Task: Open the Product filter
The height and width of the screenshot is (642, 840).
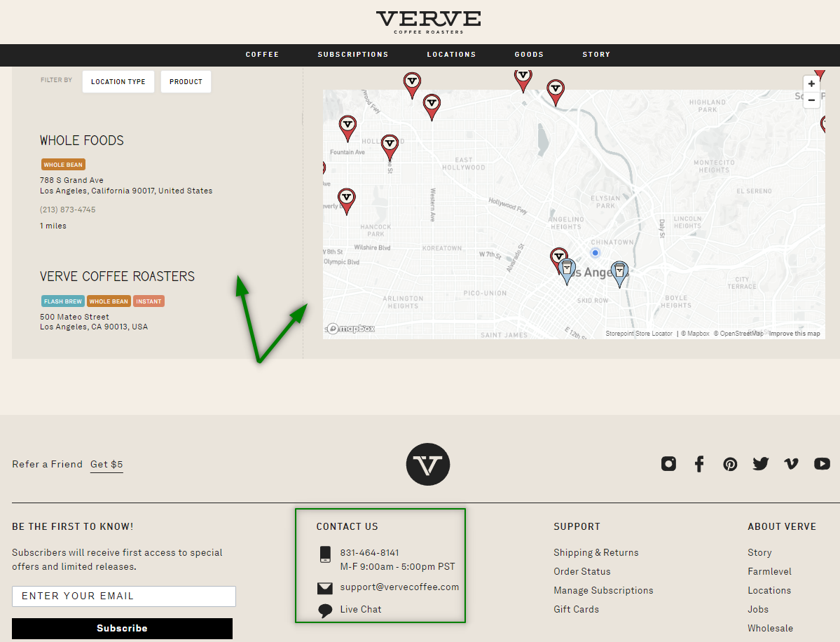Action: 186,81
